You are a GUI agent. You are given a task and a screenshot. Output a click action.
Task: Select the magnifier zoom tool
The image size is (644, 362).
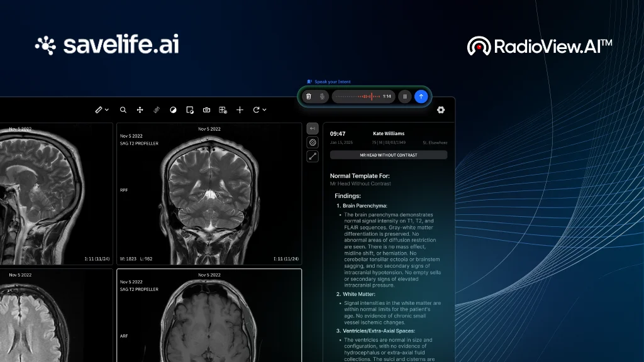tap(123, 110)
